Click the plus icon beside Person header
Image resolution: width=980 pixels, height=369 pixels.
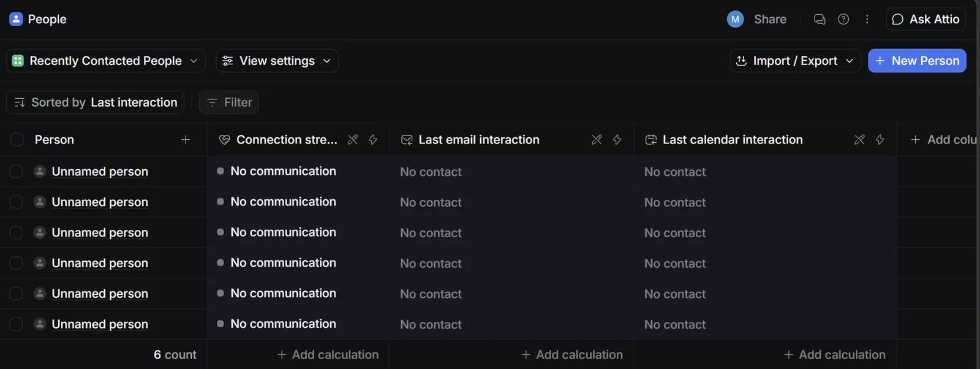[186, 140]
